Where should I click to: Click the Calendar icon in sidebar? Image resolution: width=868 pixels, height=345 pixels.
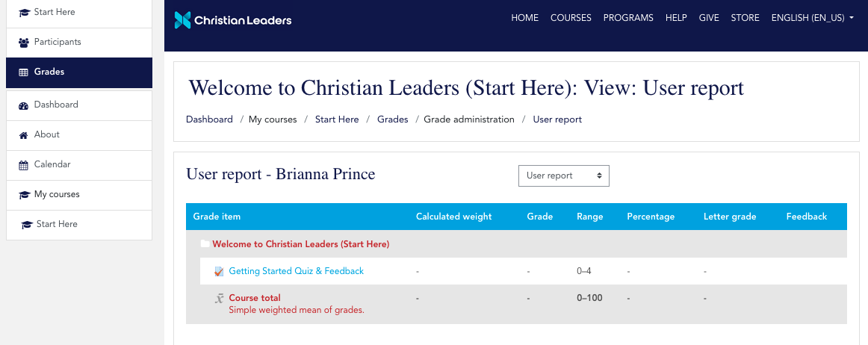(23, 165)
